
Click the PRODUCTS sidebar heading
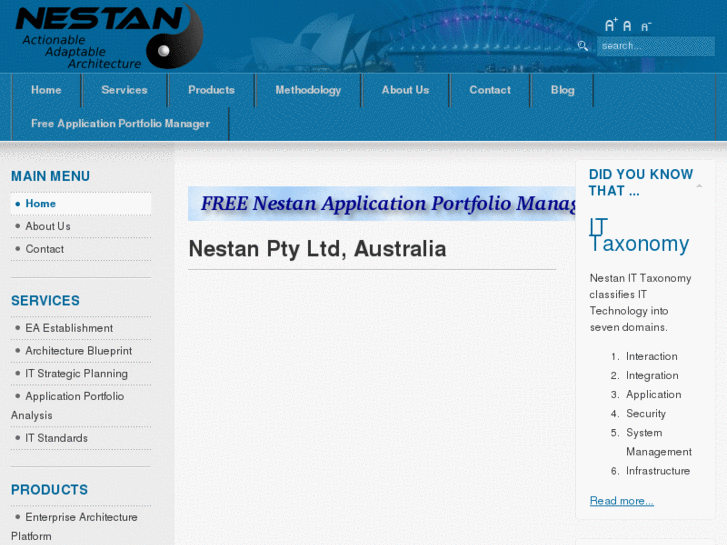50,490
